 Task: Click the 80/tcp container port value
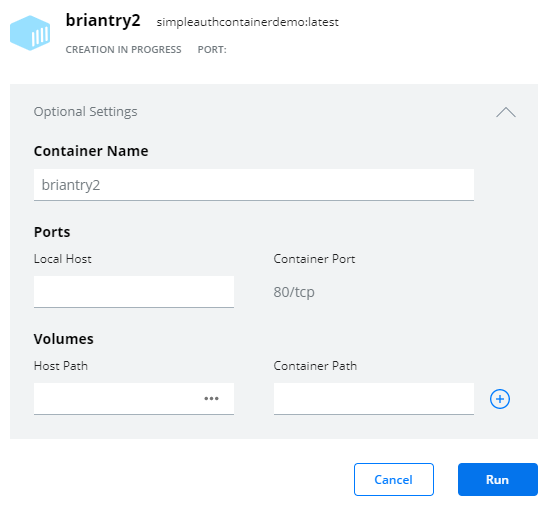(294, 292)
